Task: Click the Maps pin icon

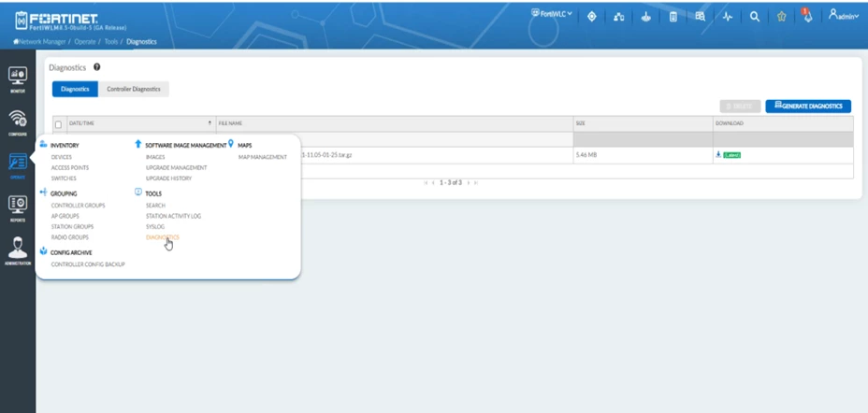Action: coord(231,144)
